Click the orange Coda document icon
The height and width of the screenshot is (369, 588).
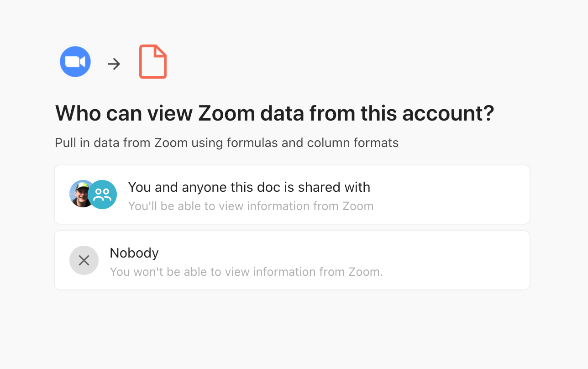tap(153, 62)
